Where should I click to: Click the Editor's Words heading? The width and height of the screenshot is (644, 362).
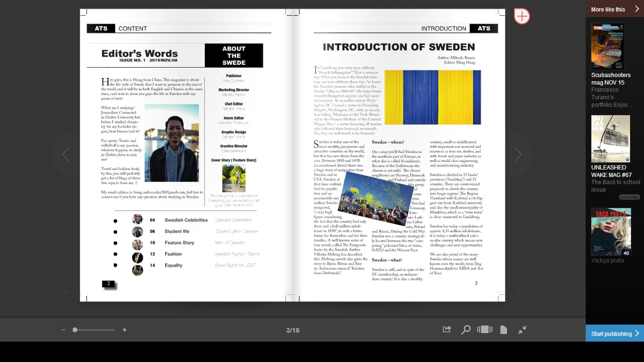pos(140,53)
